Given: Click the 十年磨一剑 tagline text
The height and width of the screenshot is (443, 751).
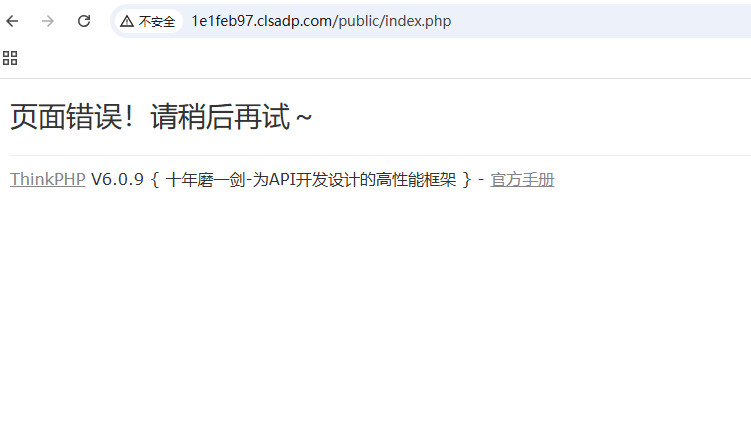Looking at the screenshot, I should [205, 180].
